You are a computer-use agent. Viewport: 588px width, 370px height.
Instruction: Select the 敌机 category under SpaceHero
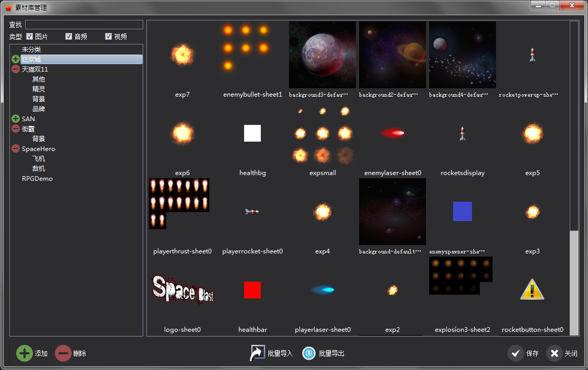(x=39, y=168)
